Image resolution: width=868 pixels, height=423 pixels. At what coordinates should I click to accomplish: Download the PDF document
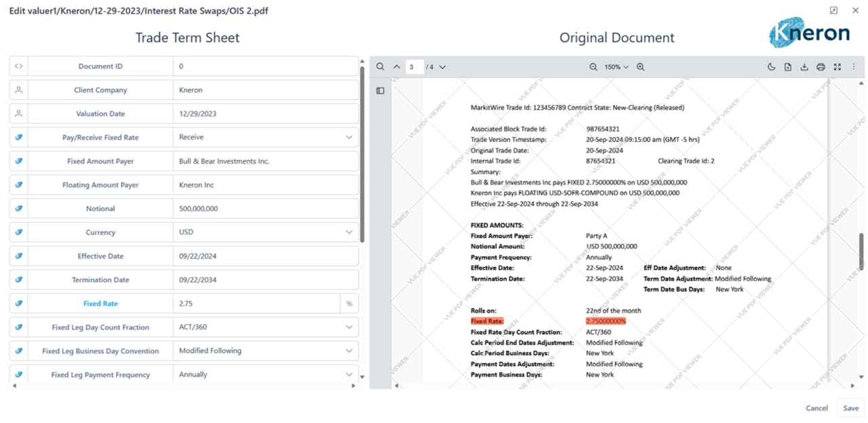click(x=804, y=67)
